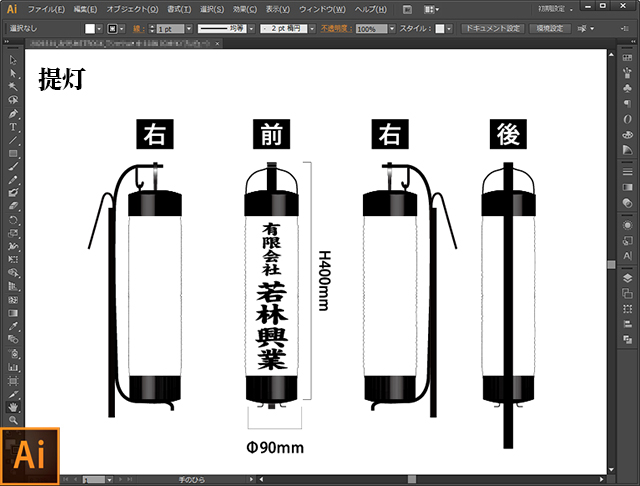Open the Symbols panel club icon
The width and height of the screenshot is (640, 486).
(627, 88)
